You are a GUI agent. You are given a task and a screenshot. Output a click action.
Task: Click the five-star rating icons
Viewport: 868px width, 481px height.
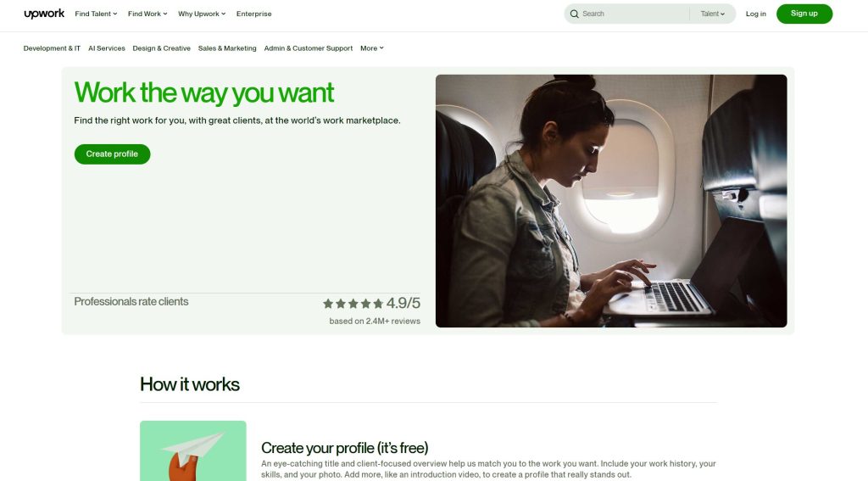(x=353, y=304)
